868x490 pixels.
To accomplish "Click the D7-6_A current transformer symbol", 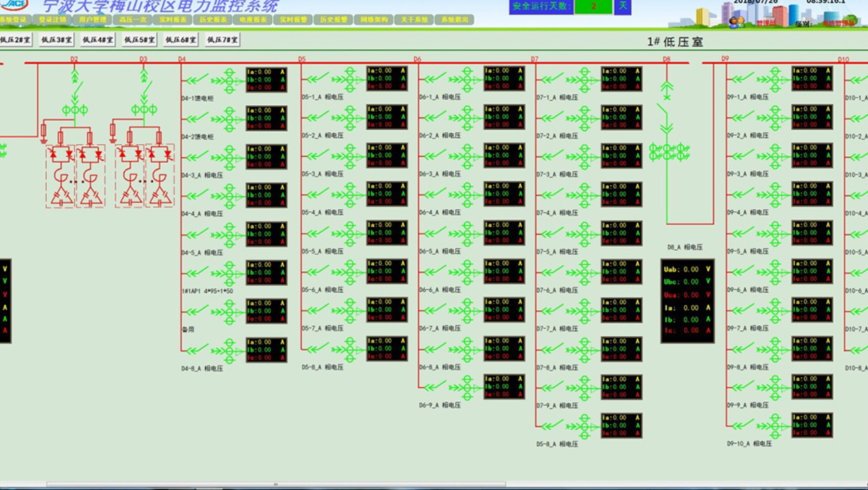I will (585, 272).
